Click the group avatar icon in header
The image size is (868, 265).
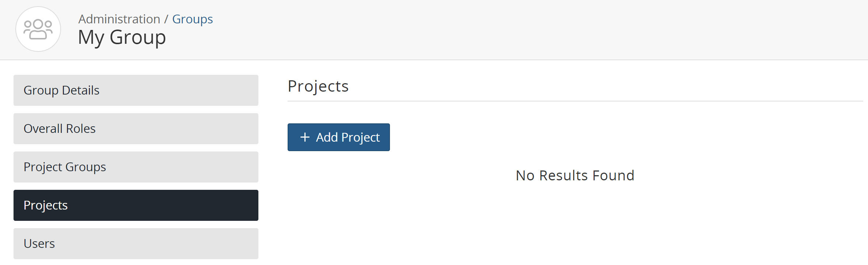(x=38, y=29)
